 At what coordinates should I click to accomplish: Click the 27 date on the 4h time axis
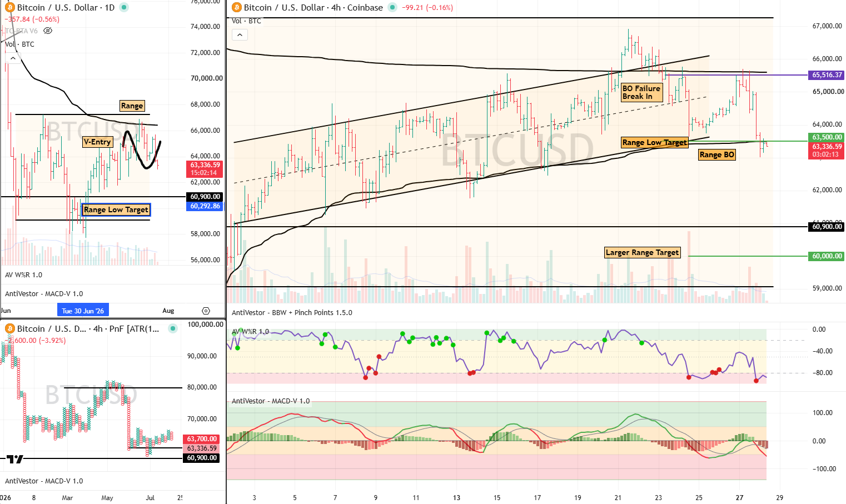click(739, 497)
